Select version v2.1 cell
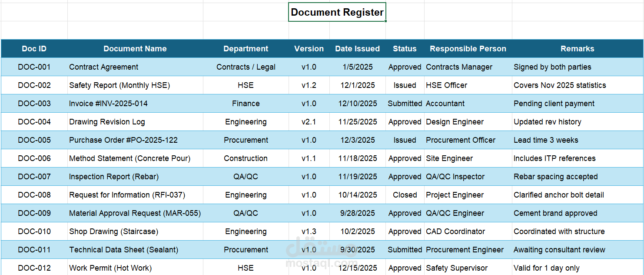The height and width of the screenshot is (275, 644). [x=309, y=122]
